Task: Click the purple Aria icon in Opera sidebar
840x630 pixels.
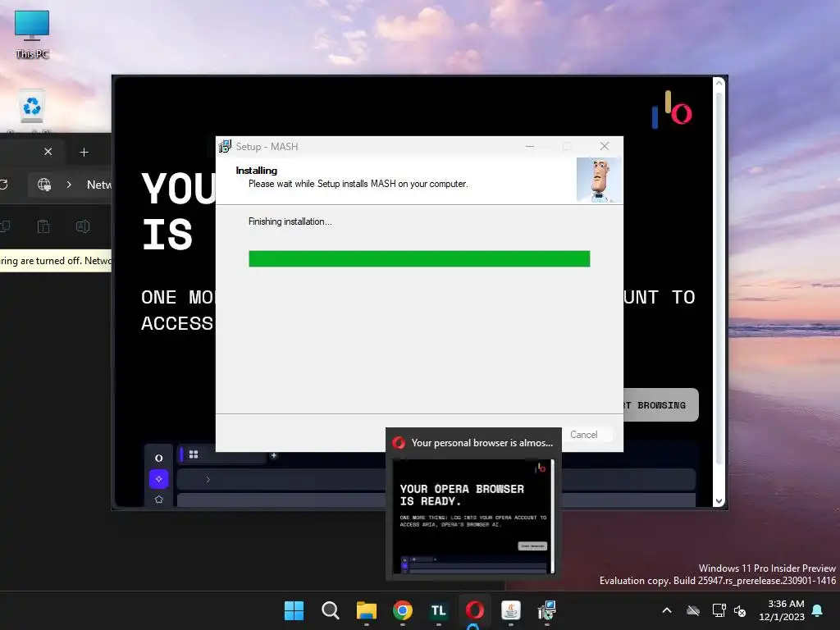Action: pyautogui.click(x=158, y=479)
